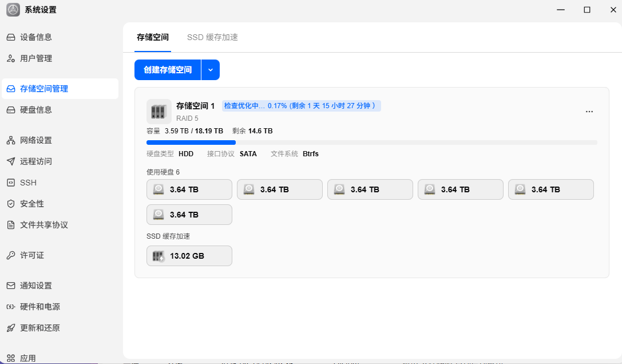Screen dimensions: 622x364
Task: Click the 存储空间 1 title
Action: click(x=195, y=106)
